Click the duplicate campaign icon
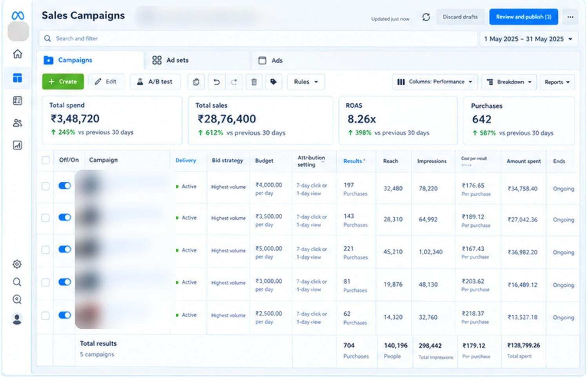This screenshot has height=381, width=588. coord(196,82)
